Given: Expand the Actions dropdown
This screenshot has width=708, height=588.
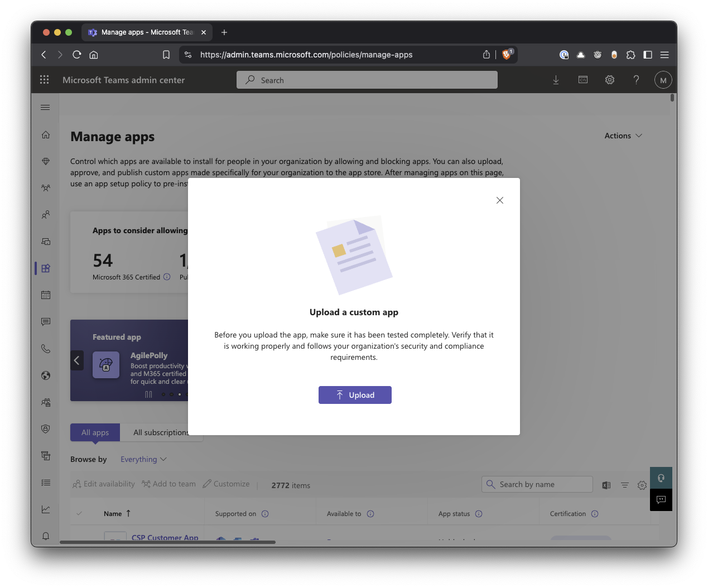Looking at the screenshot, I should [623, 136].
